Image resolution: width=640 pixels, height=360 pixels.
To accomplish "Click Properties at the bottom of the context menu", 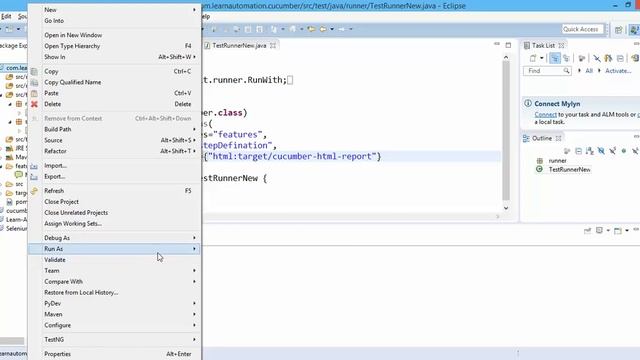I will [114, 354].
